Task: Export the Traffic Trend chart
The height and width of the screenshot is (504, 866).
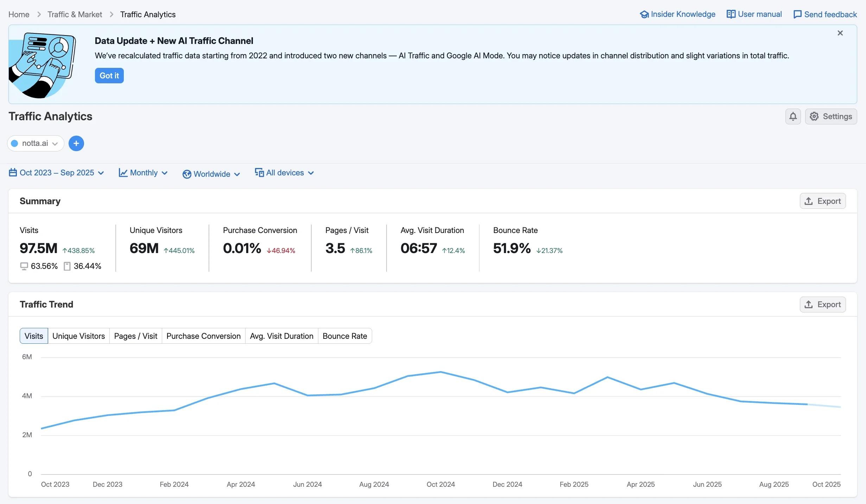Action: pyautogui.click(x=822, y=304)
